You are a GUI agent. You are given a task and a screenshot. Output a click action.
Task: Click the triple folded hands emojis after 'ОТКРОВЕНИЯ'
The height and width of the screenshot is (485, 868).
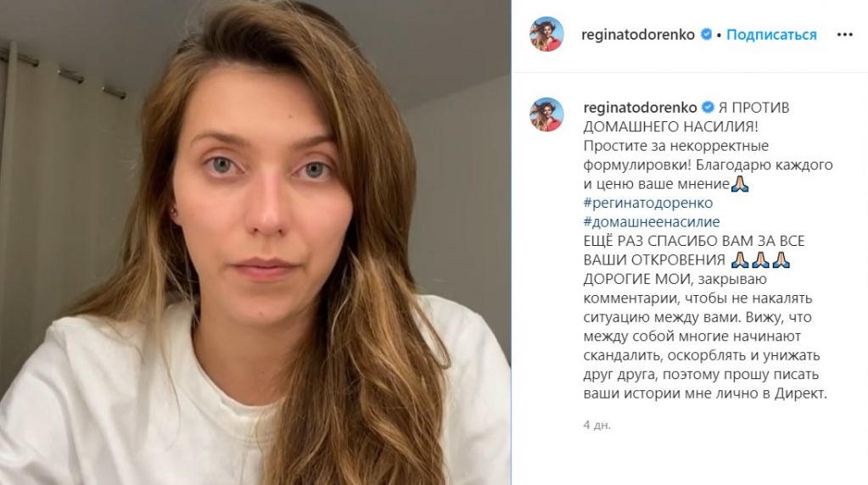[760, 260]
